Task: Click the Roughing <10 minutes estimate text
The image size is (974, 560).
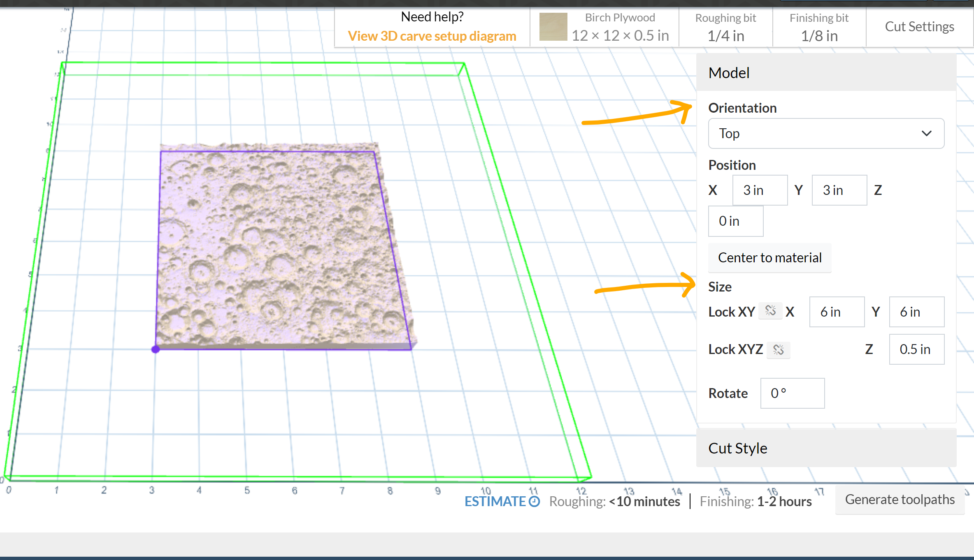Action: [x=614, y=501]
